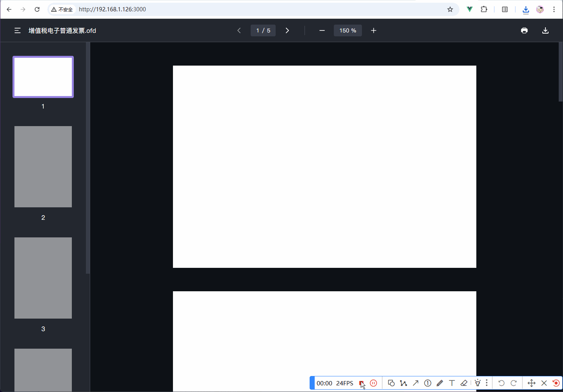Select the text annotation tool

(452, 383)
